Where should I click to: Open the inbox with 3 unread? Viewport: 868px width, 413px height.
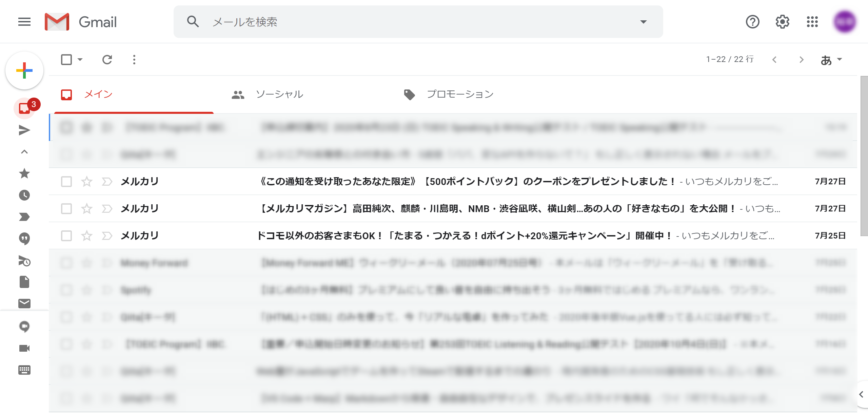pyautogui.click(x=24, y=108)
